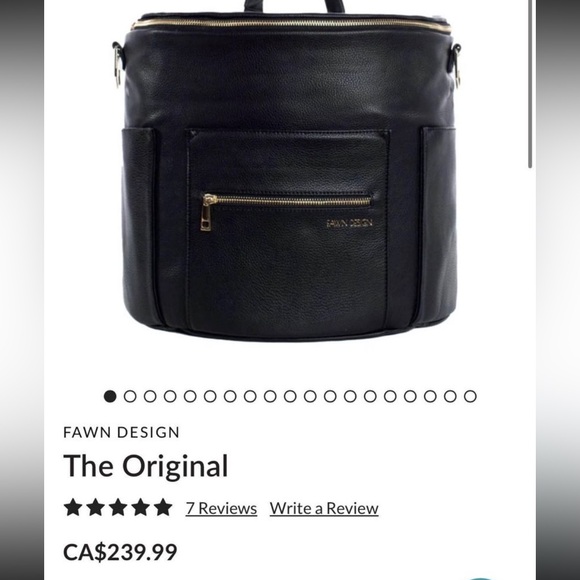Click the Write a Review link
The image size is (580, 580).
pyautogui.click(x=324, y=508)
